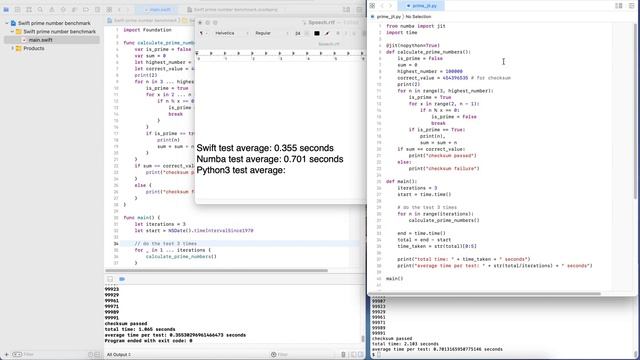Open the Find navigator magnifier icon
This screenshot has height=360, width=640.
(40, 9)
